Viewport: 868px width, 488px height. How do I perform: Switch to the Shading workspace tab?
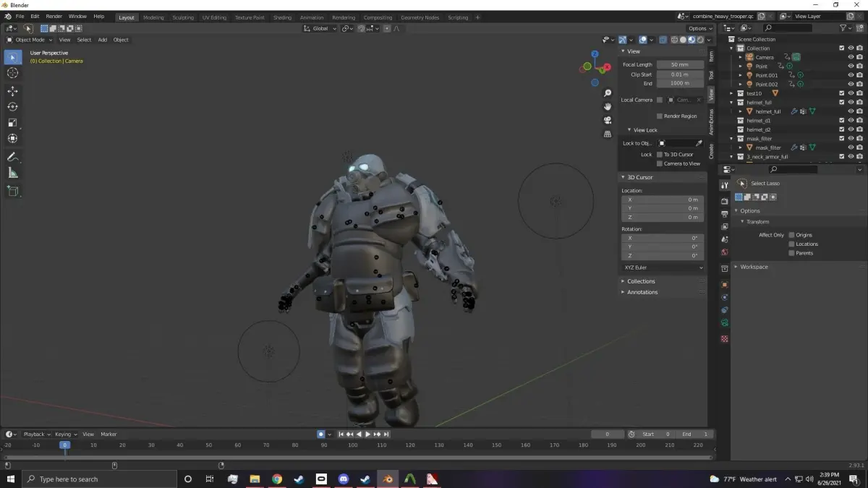282,17
